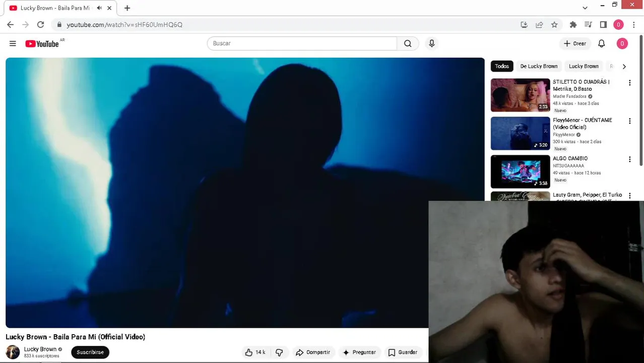Screen dimensions: 644x363
Task: Open STILETTO O CUADRÁS video thumbnail
Action: tap(521, 95)
